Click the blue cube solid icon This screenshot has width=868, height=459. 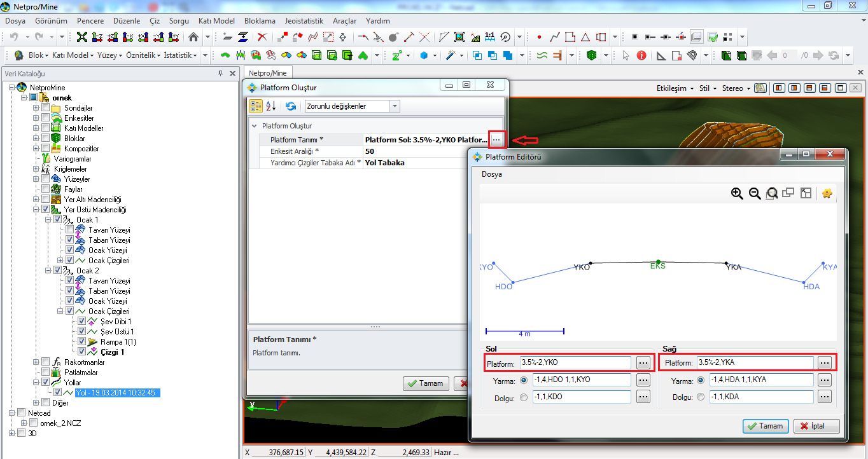424,55
